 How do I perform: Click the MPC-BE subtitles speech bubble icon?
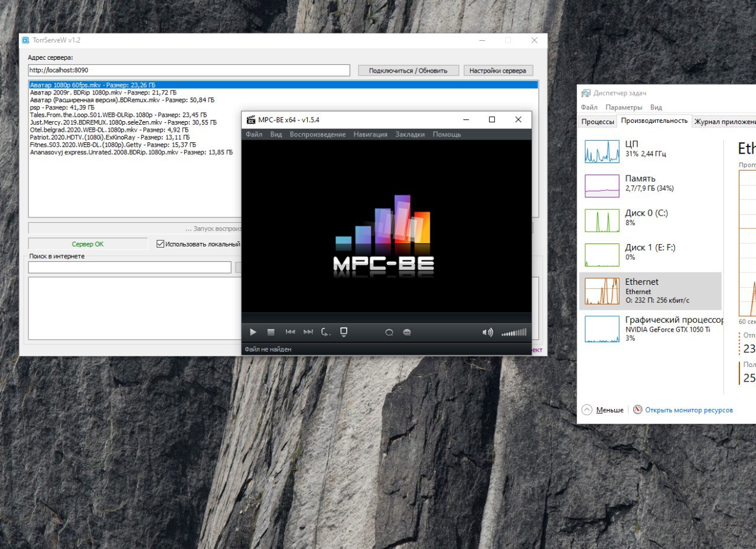pos(407,333)
